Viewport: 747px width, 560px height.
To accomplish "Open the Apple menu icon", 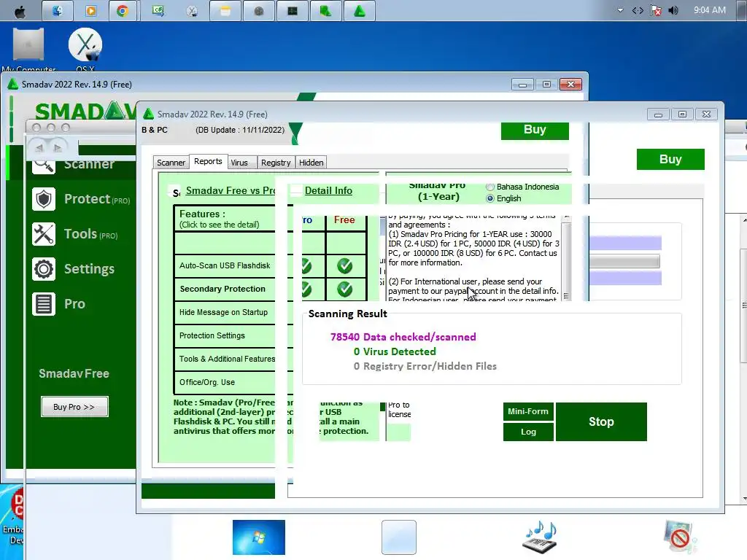I will pyautogui.click(x=20, y=12).
